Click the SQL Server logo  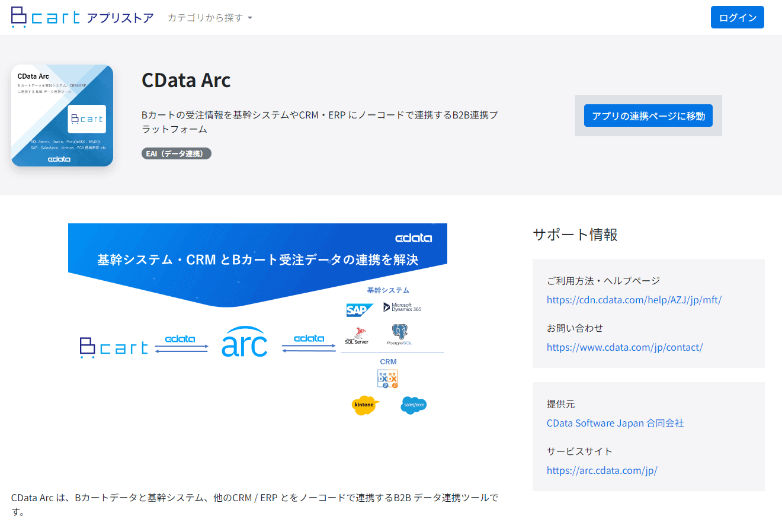tap(357, 336)
